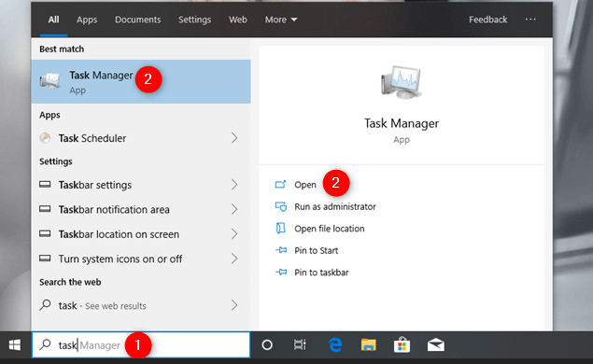Viewport: 593px width, 364px height.
Task: Click the Taskbar settings icon
Action: 45,185
